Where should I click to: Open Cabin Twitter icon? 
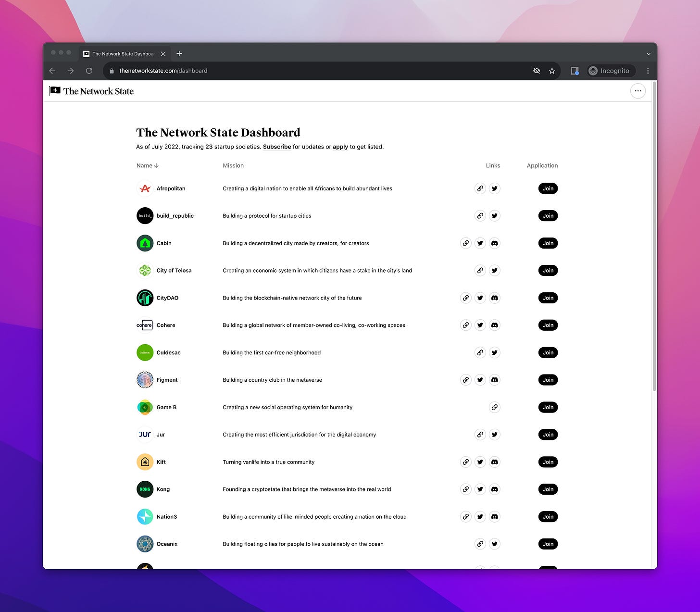point(480,243)
